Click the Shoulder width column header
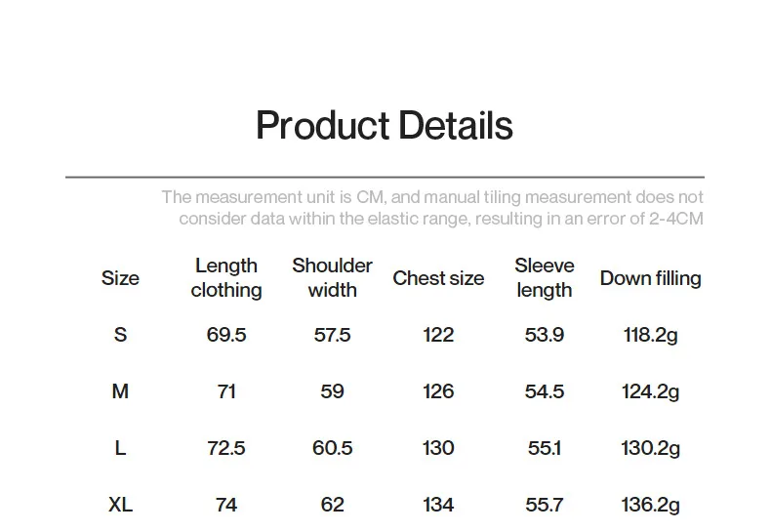Viewport: 771px width, 532px height. pos(332,278)
